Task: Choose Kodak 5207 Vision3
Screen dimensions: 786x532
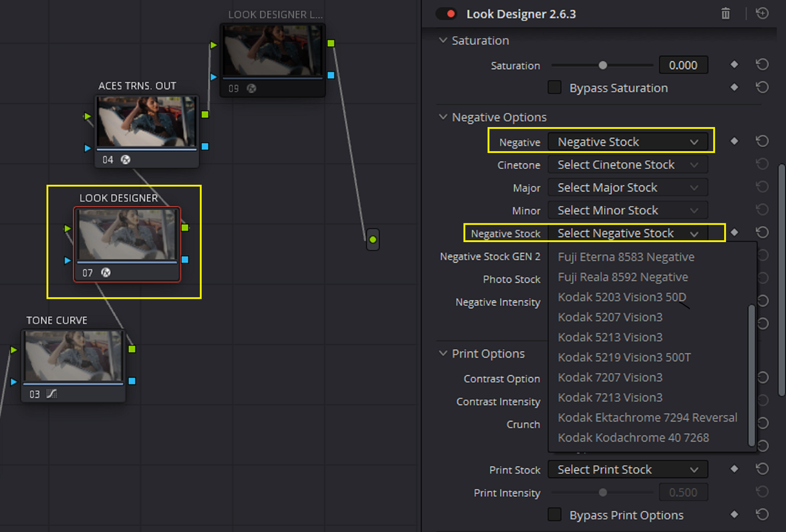Action: (x=610, y=317)
